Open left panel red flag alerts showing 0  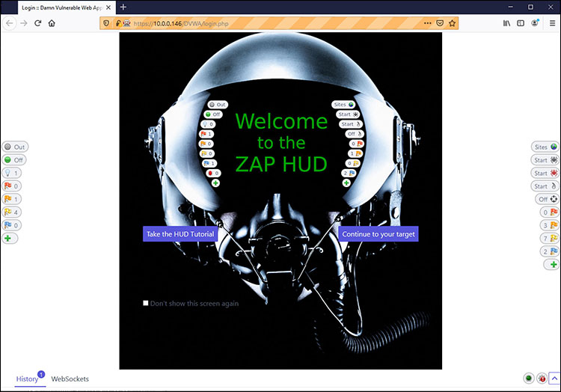[12, 186]
